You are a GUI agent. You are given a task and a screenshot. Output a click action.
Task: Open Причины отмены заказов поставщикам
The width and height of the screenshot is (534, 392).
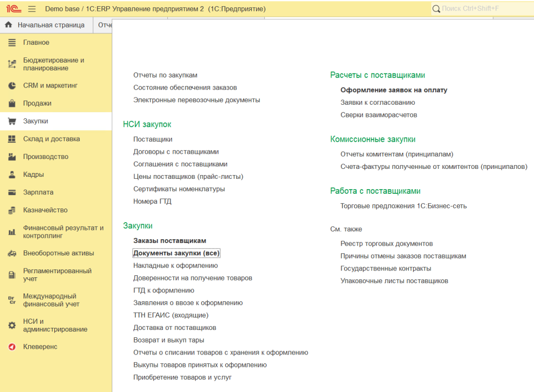(403, 256)
